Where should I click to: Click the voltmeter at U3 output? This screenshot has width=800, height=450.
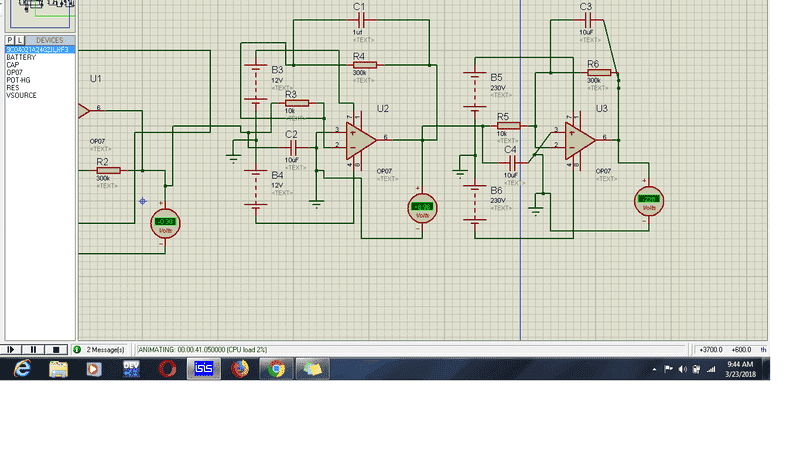649,203
